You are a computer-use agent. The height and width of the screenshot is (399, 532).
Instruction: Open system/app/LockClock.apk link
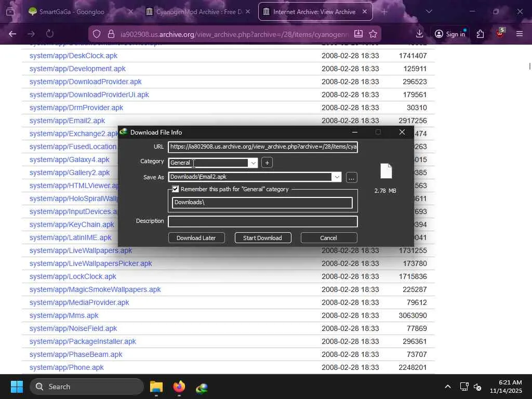73,276
